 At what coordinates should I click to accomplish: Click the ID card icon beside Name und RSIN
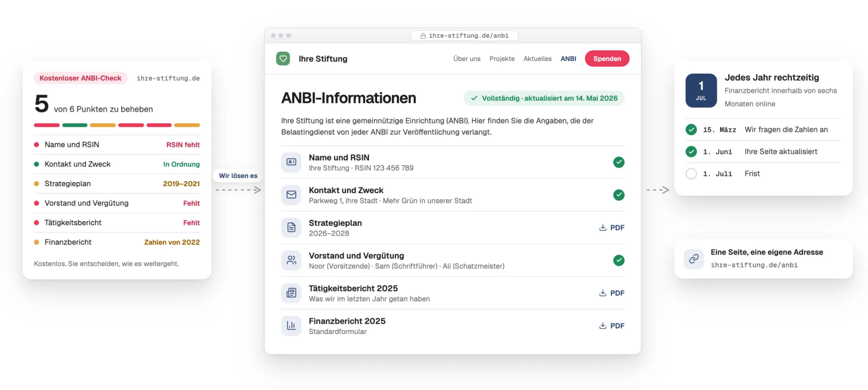(292, 162)
